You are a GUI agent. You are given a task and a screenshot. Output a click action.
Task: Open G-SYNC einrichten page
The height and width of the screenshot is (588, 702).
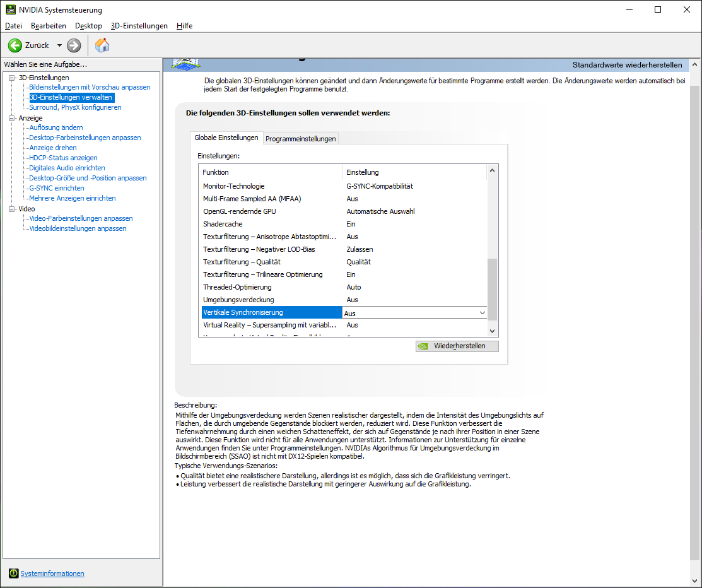point(56,188)
